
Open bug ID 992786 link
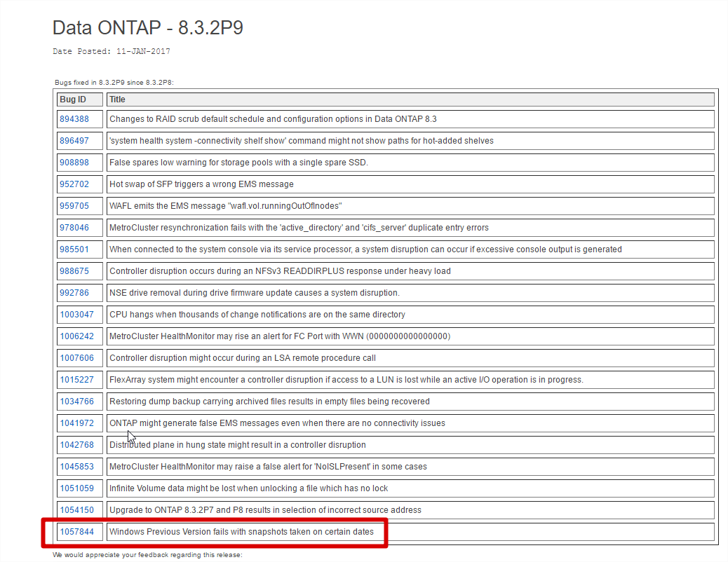click(x=74, y=293)
